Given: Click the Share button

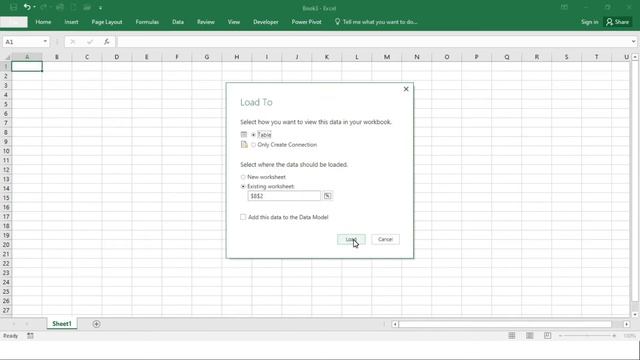Looking at the screenshot, I should [x=618, y=22].
